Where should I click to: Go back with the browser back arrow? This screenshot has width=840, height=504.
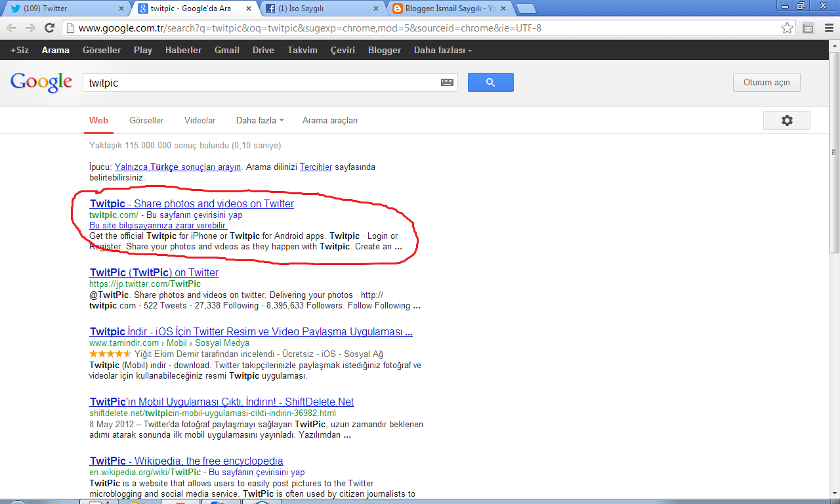(x=12, y=28)
